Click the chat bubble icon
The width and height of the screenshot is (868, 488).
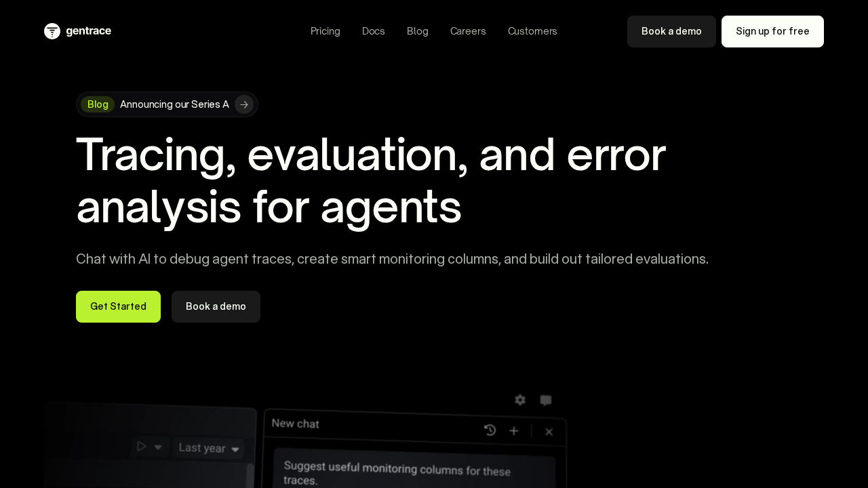pyautogui.click(x=545, y=400)
